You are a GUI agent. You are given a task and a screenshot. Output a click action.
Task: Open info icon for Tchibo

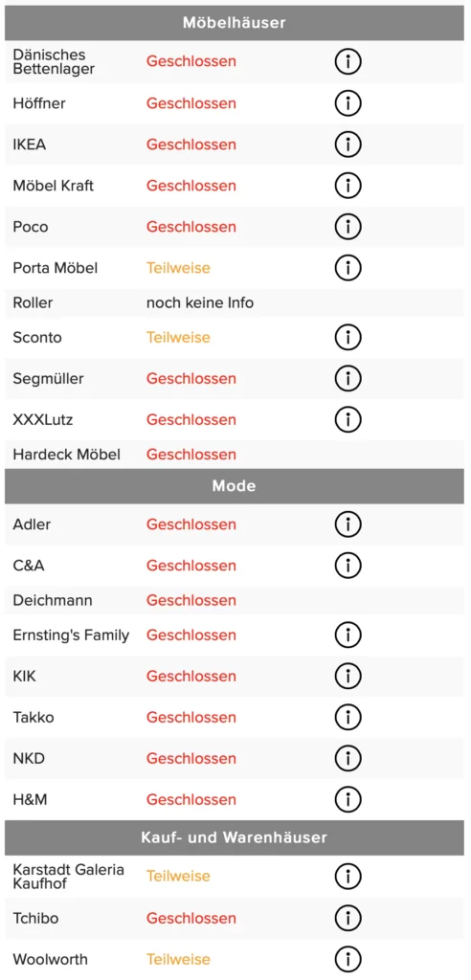(x=348, y=918)
